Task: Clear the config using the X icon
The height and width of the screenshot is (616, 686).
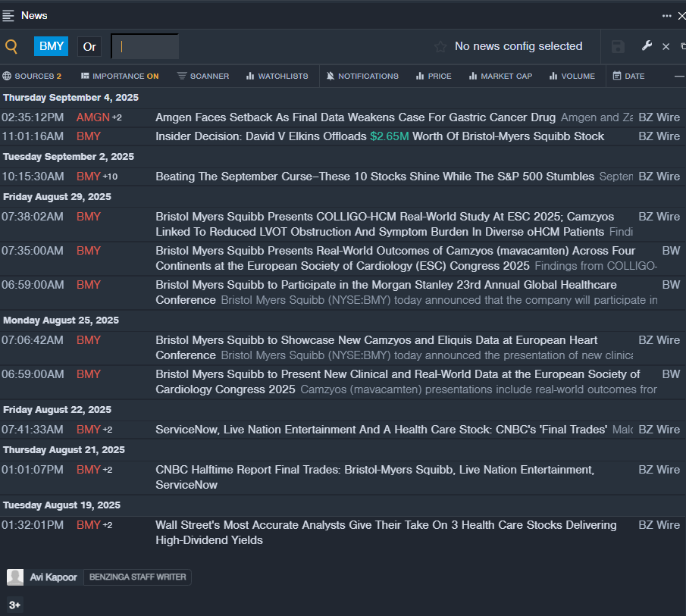Action: pos(666,47)
